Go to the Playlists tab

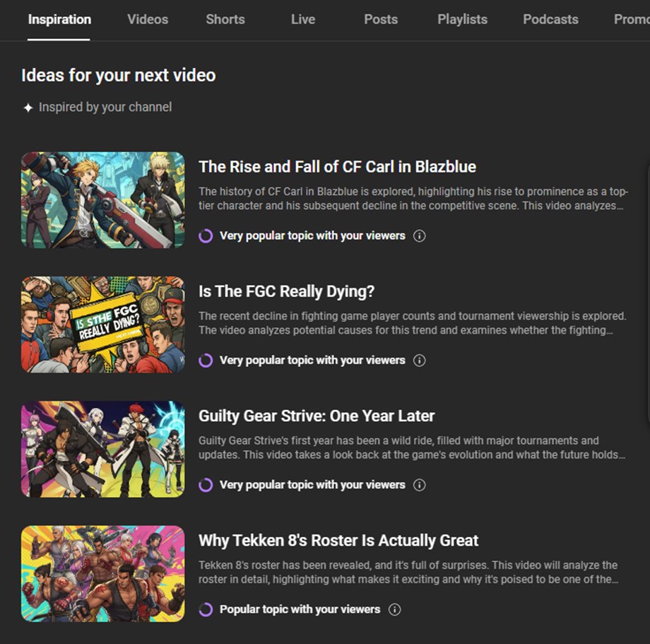[x=462, y=20]
